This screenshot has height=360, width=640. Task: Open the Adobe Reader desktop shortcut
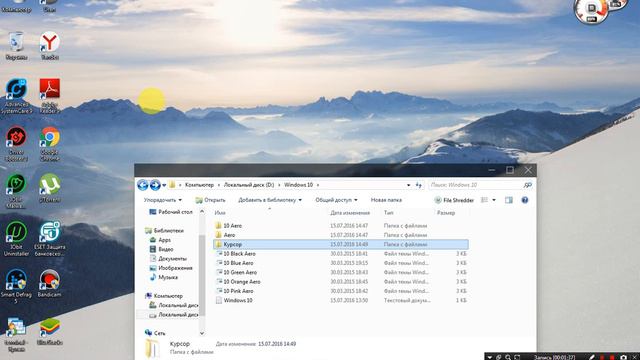point(50,96)
